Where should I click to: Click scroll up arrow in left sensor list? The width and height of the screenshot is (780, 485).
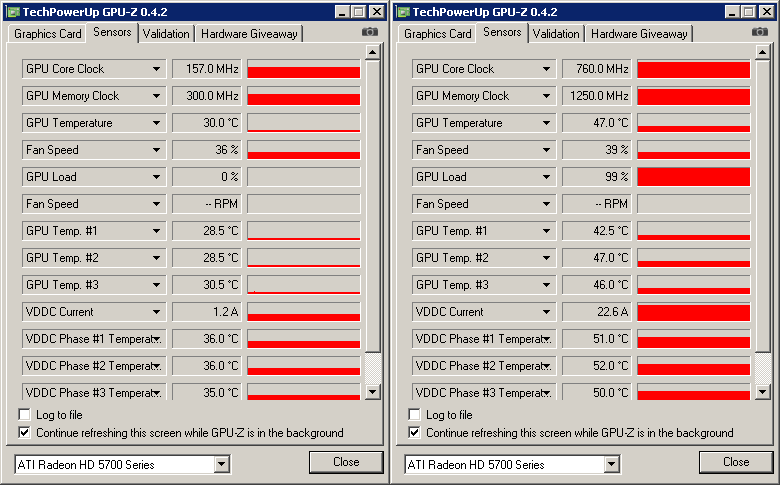click(373, 52)
